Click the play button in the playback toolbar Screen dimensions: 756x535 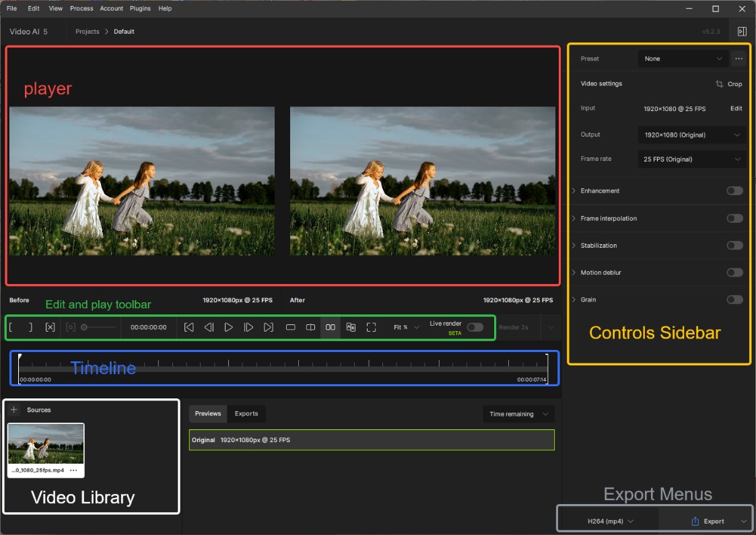point(229,327)
